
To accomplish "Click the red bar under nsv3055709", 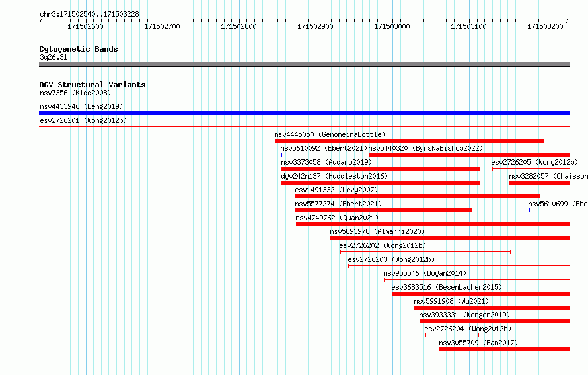I will point(504,349).
